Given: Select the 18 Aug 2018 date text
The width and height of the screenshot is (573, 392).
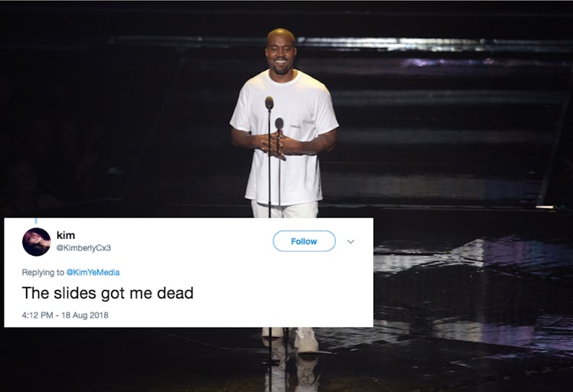Looking at the screenshot, I should click(x=85, y=315).
